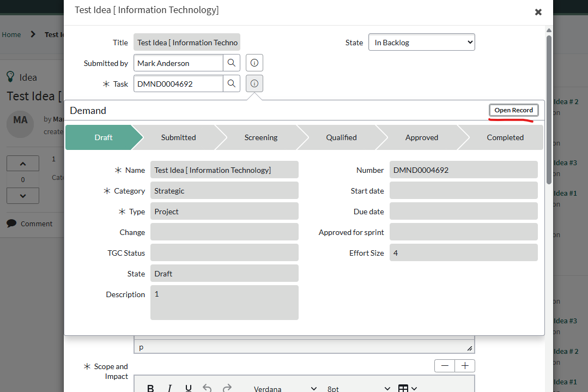The height and width of the screenshot is (392, 588).
Task: Toggle Task record info preview icon
Action: pos(254,83)
